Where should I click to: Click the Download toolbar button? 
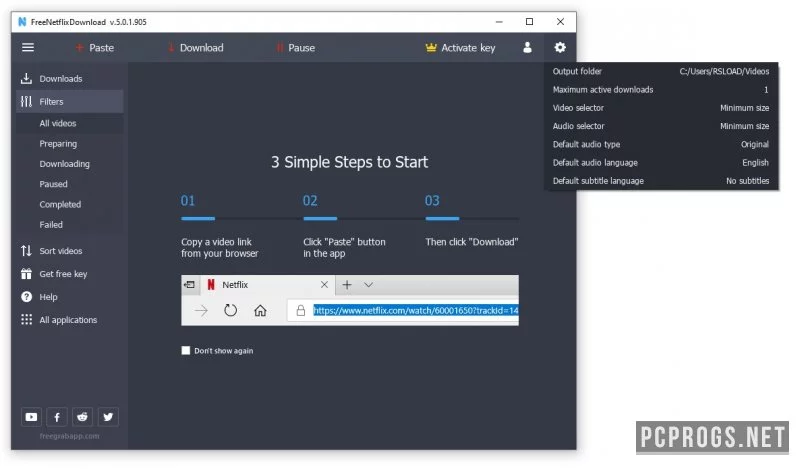196,48
